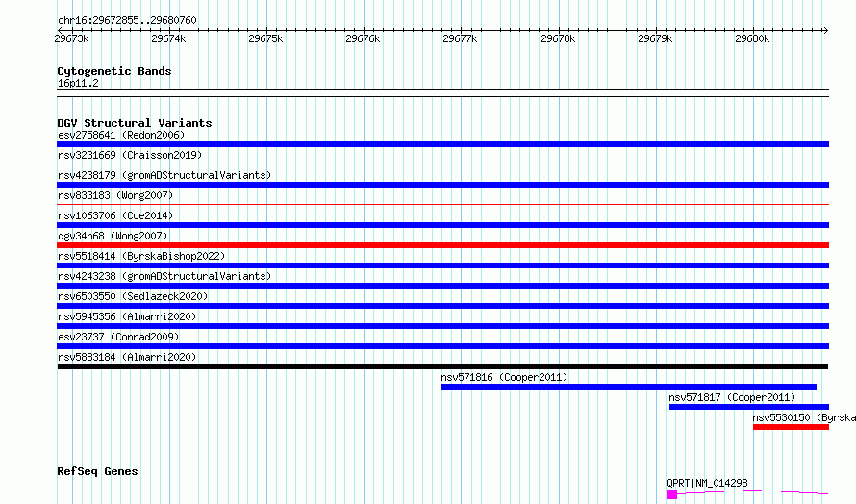Click the nsv571816 (Cooper2011) label
The width and height of the screenshot is (856, 504).
pyautogui.click(x=504, y=377)
